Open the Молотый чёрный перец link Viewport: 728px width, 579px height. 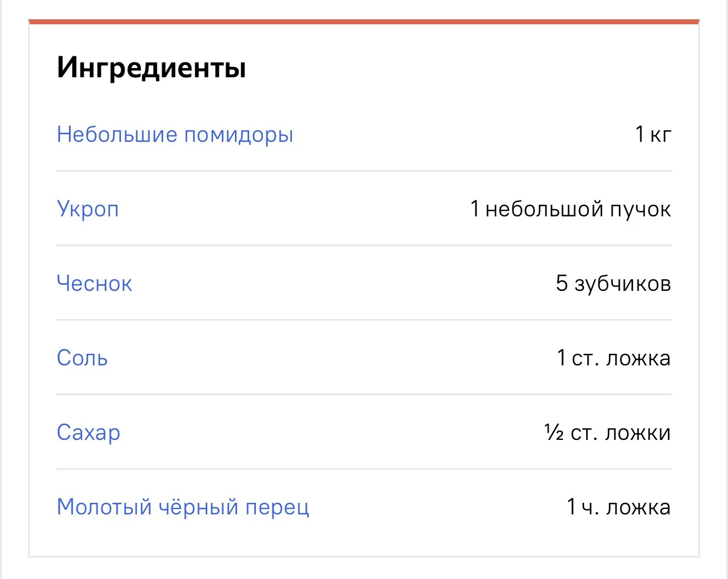point(183,507)
